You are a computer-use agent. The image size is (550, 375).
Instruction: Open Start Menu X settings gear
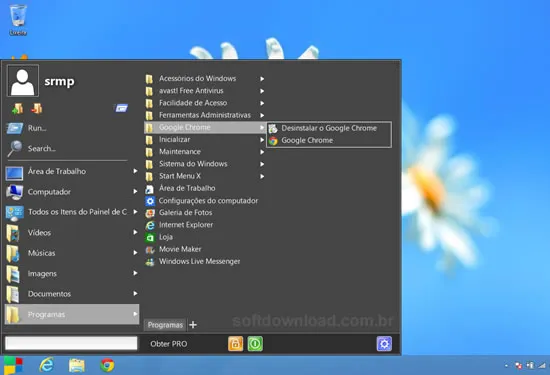coord(384,344)
